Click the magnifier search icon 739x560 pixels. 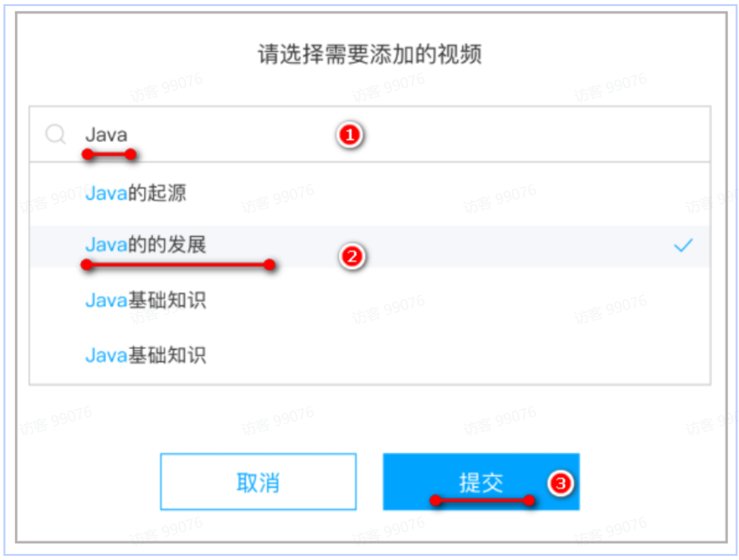point(56,134)
